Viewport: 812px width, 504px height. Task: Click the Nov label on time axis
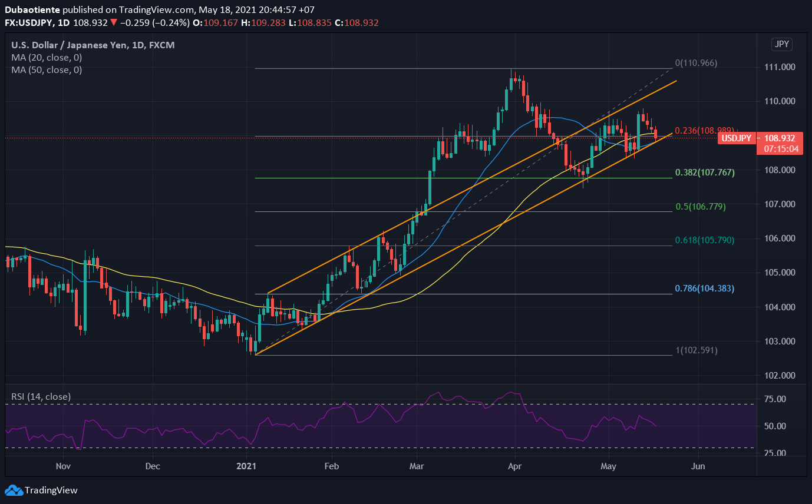click(x=63, y=466)
